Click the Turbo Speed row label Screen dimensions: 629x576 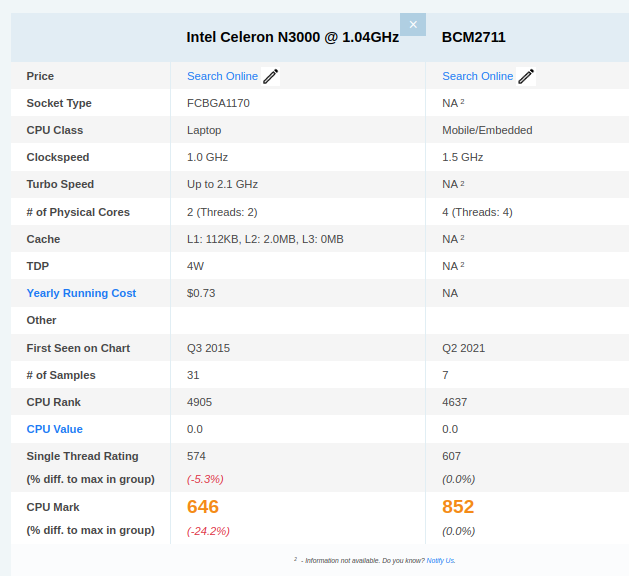60,184
